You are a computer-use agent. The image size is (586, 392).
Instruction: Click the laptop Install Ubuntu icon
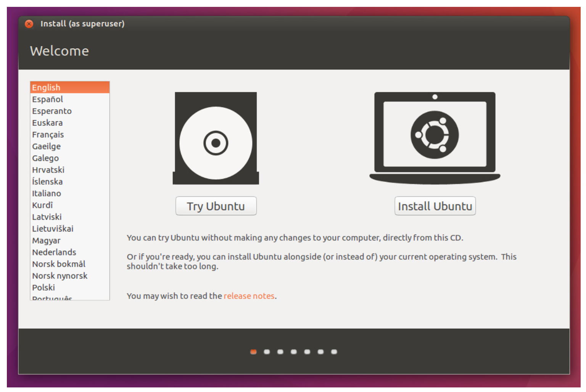pos(435,138)
